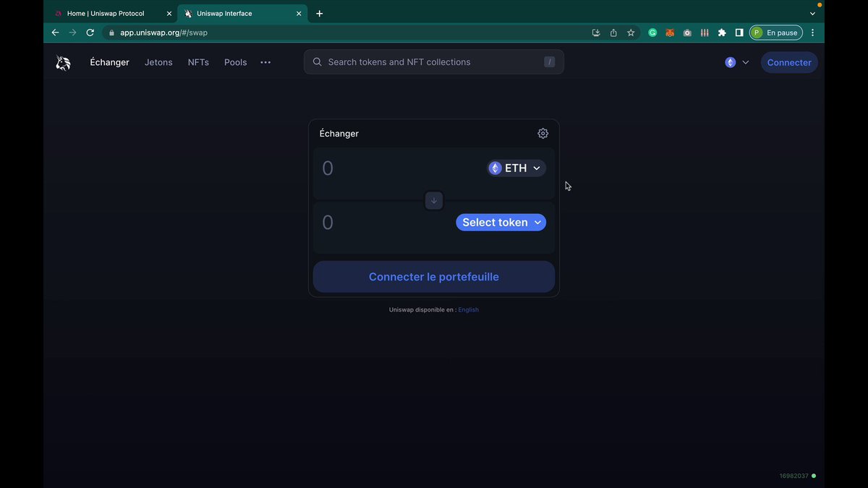Image resolution: width=868 pixels, height=488 pixels.
Task: Click the install app icon in address bar
Action: [596, 33]
